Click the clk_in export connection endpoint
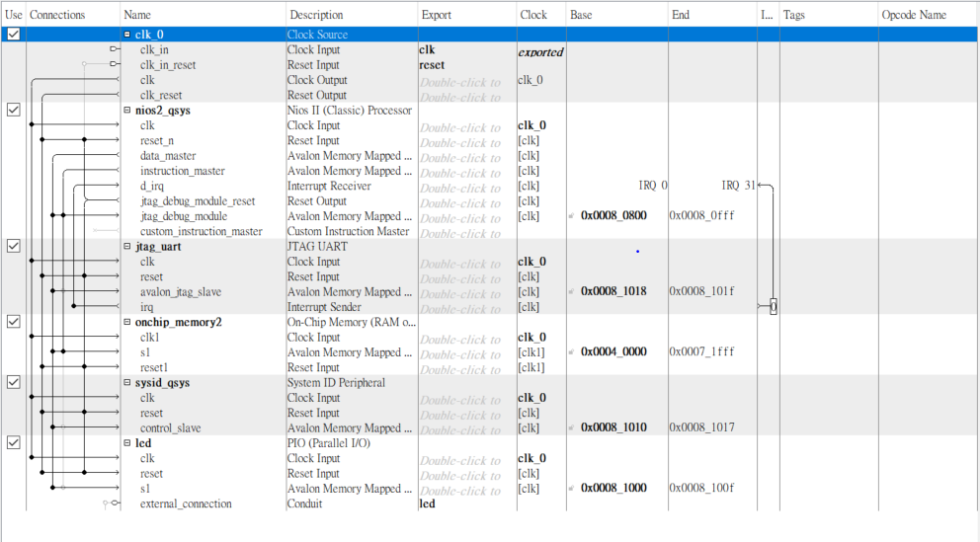This screenshot has width=980, height=542. 114,48
